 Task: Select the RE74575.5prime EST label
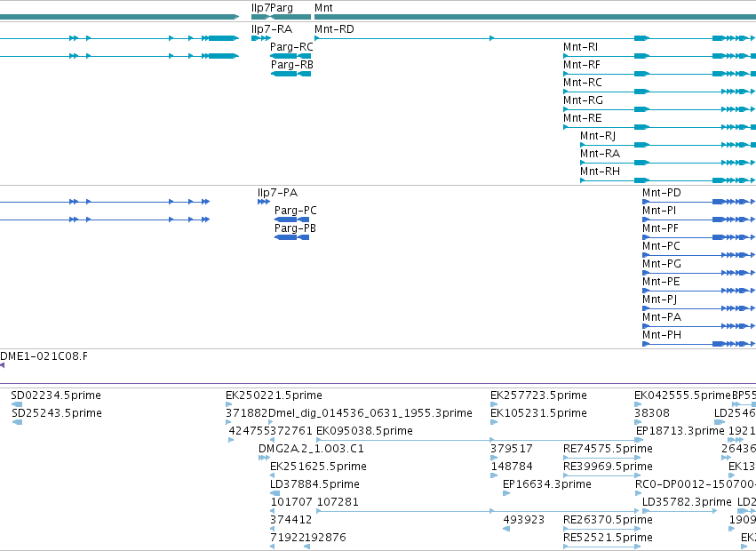click(608, 448)
